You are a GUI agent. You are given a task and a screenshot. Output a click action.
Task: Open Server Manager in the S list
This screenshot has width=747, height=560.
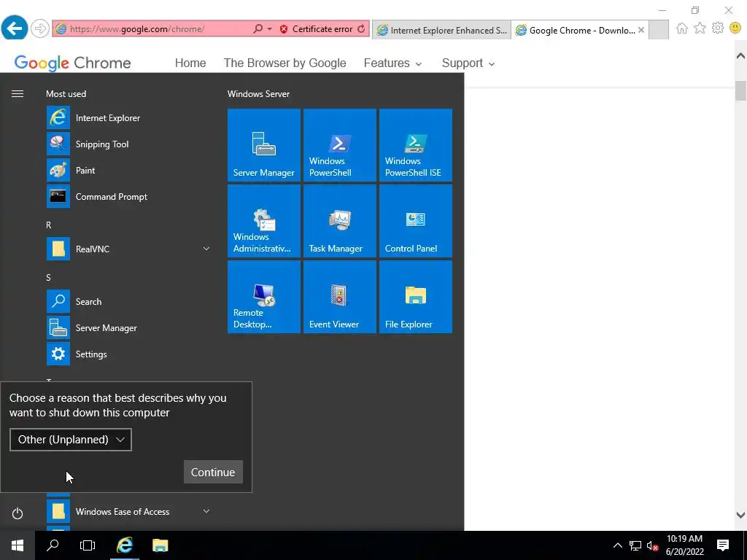[128, 327]
